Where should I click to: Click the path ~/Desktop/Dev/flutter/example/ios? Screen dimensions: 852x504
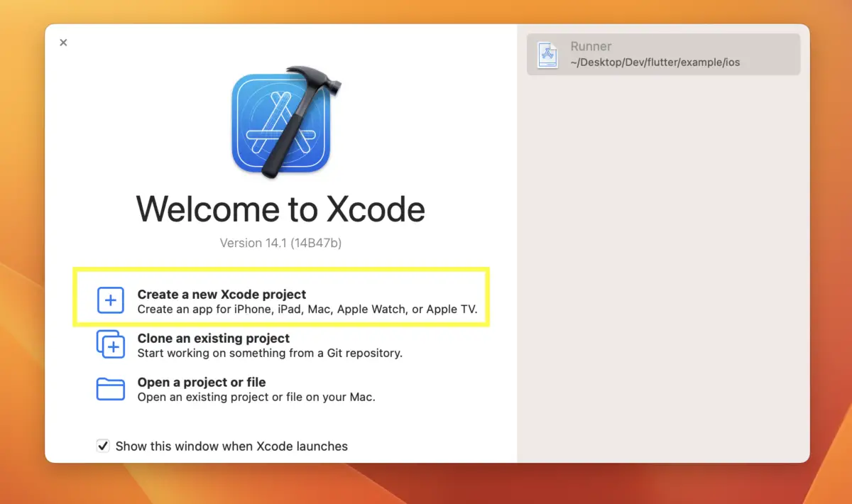tap(655, 62)
